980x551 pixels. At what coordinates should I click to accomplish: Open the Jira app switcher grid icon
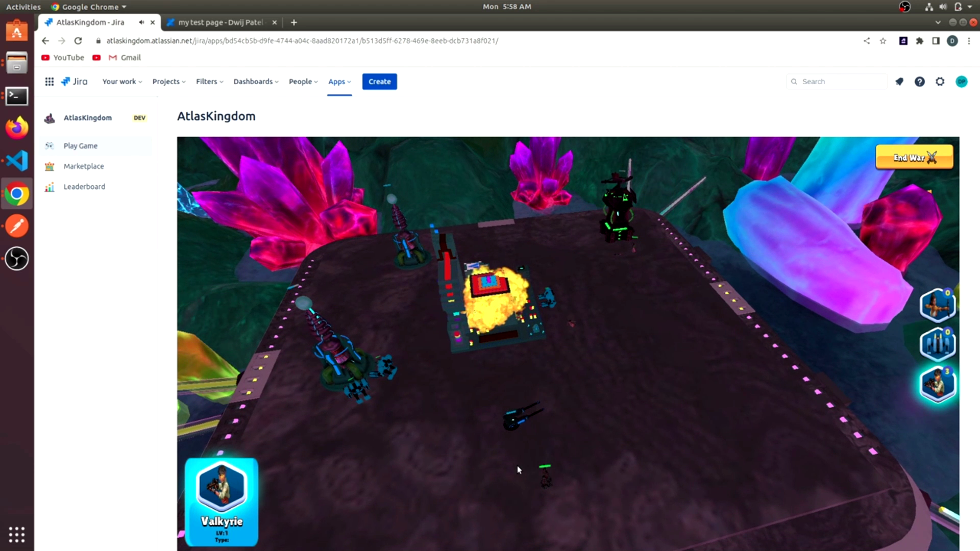pyautogui.click(x=49, y=82)
